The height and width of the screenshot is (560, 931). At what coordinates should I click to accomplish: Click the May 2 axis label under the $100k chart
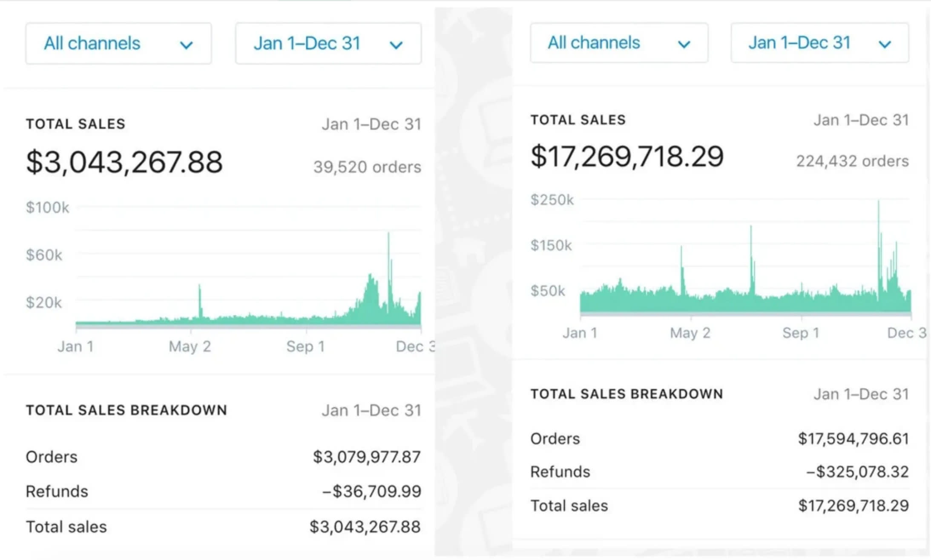point(190,346)
